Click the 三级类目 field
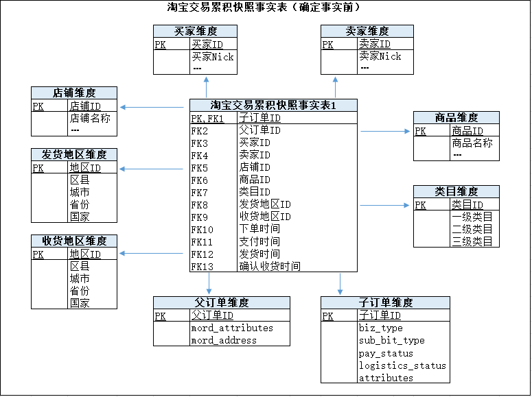The image size is (532, 397). coord(472,241)
